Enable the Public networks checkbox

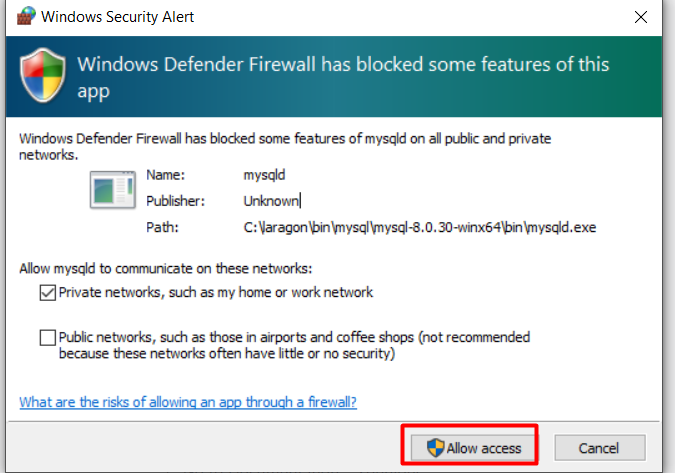coord(47,338)
